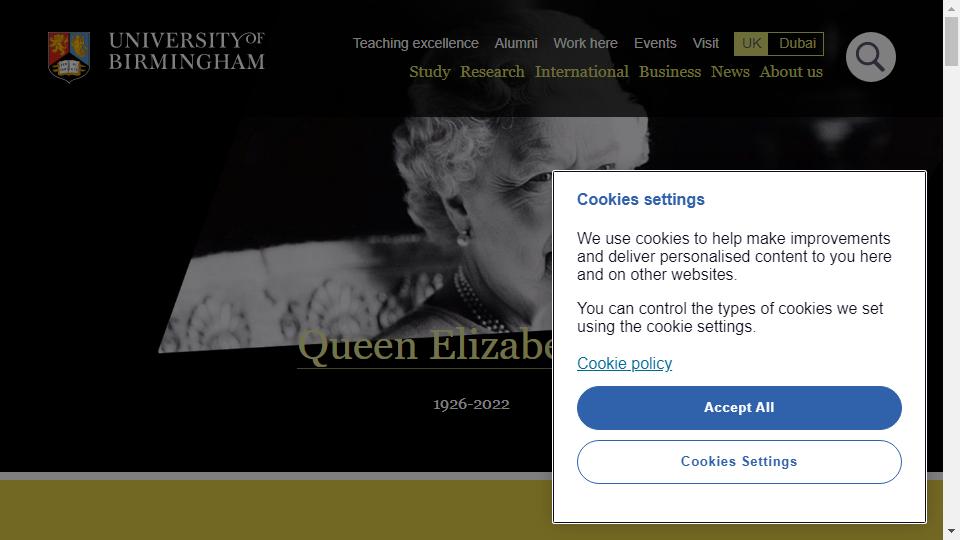The image size is (960, 540).
Task: Open the Alumni link
Action: click(516, 43)
